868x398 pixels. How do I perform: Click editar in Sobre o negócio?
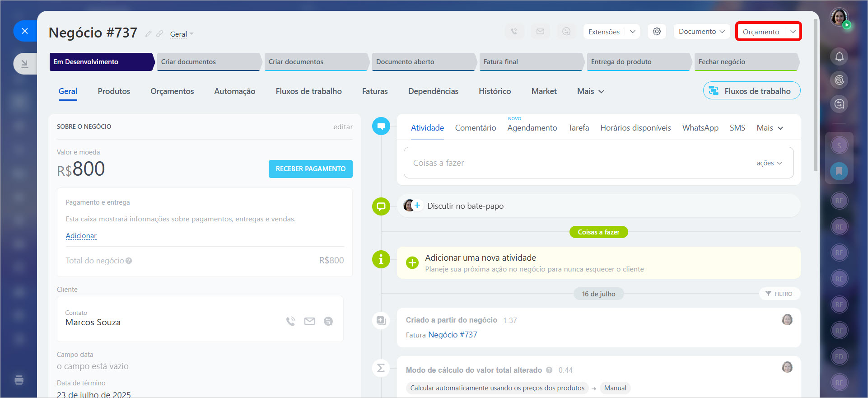pos(343,127)
